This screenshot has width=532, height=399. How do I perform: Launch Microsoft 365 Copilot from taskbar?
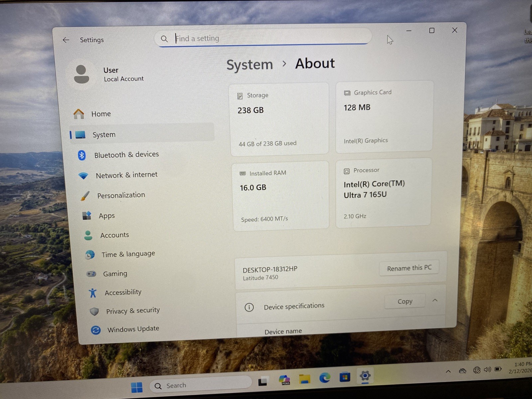pos(285,380)
